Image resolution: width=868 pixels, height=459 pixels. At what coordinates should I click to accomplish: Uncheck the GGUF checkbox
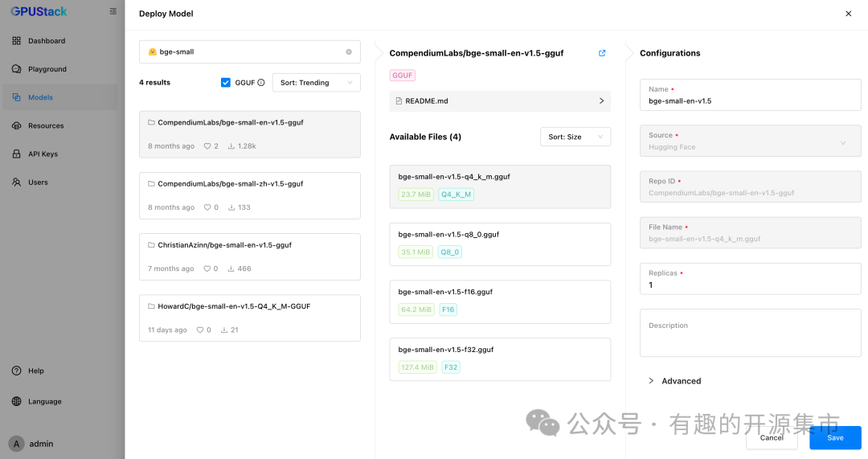225,83
